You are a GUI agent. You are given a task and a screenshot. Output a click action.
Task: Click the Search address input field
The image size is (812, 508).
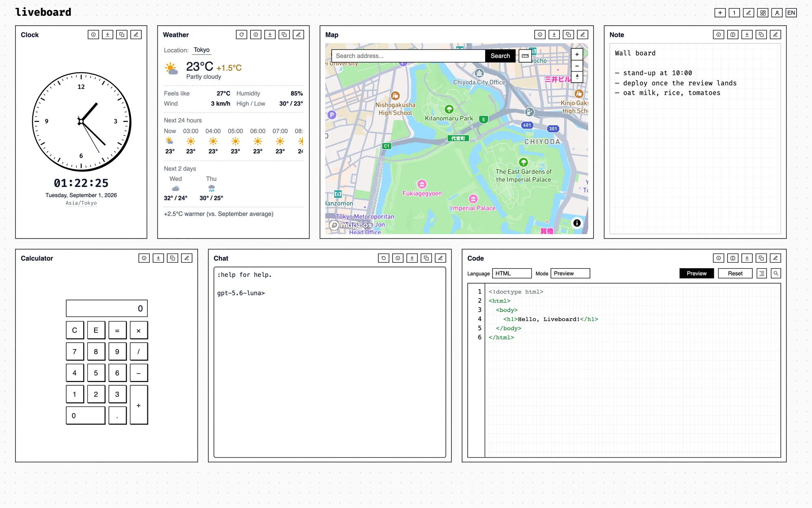pos(408,56)
